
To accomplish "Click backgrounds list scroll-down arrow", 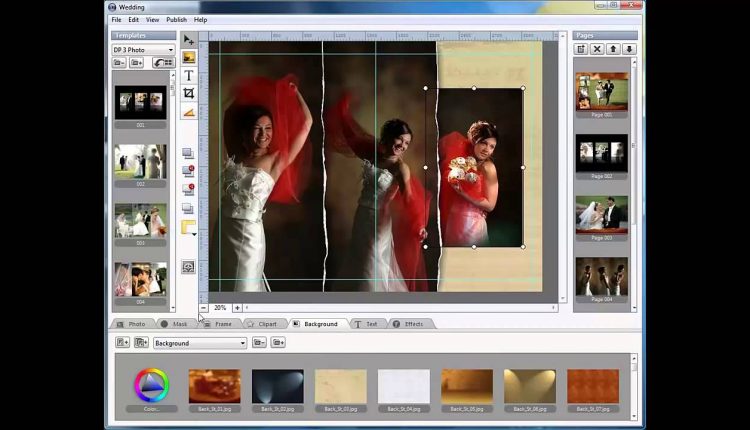I will (634, 417).
